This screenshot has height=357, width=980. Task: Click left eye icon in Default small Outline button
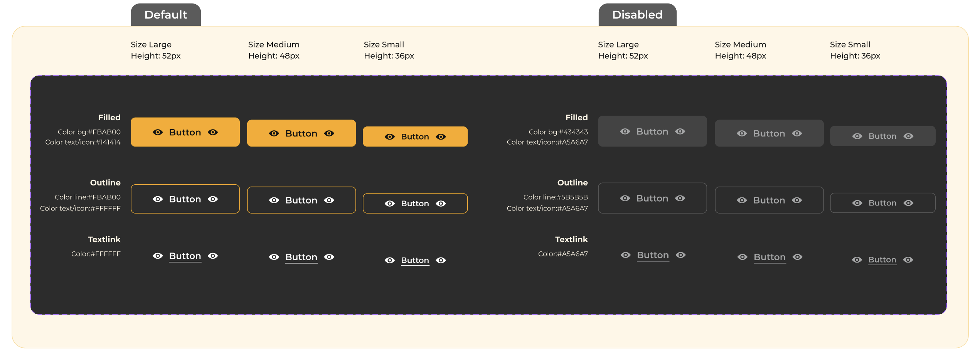[390, 204]
